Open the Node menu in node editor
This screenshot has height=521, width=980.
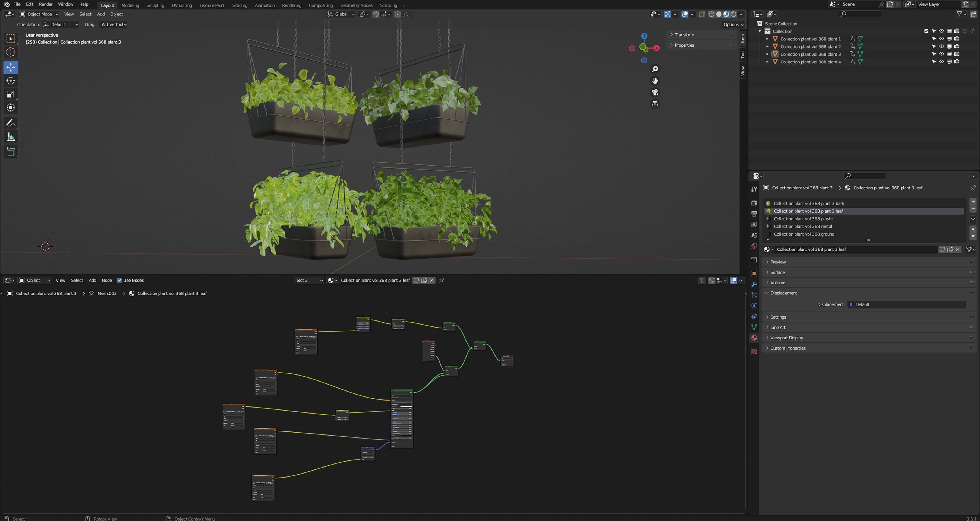pos(106,280)
